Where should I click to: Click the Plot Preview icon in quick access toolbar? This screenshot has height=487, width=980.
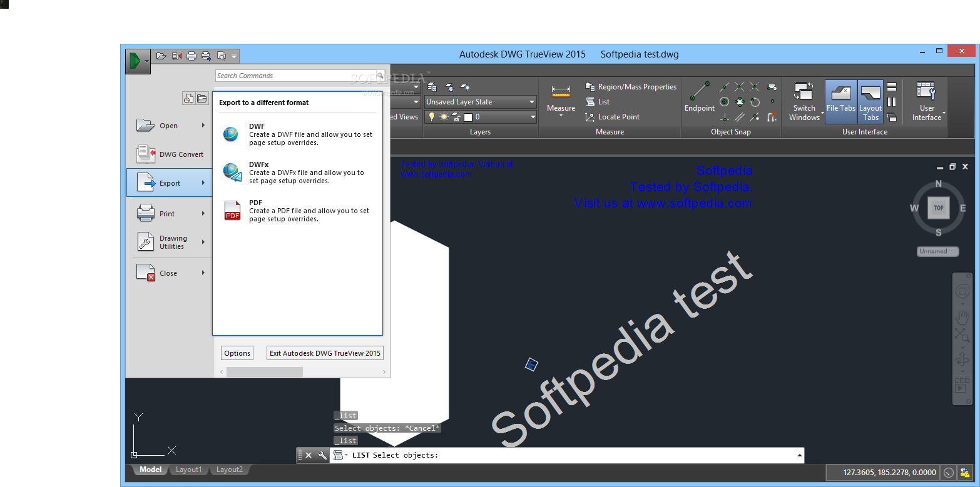(221, 56)
